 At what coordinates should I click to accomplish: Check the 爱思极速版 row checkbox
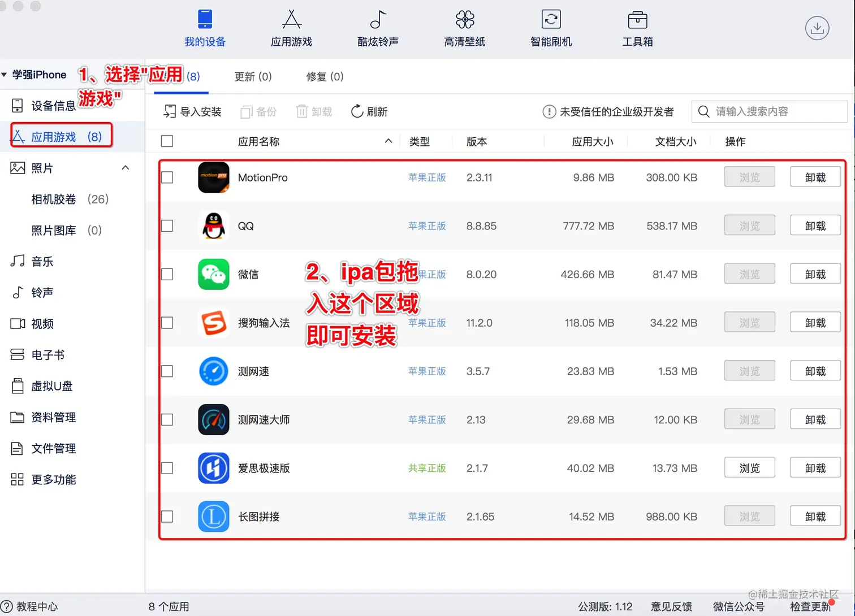tap(167, 468)
